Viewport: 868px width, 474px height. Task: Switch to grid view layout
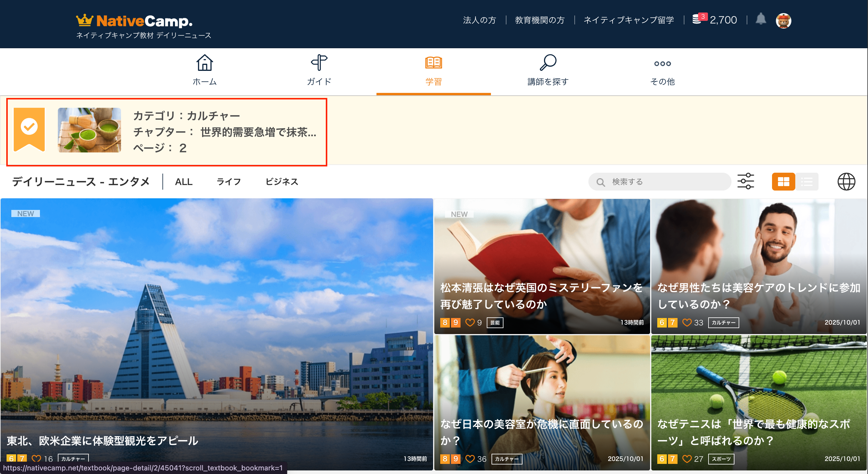tap(783, 181)
